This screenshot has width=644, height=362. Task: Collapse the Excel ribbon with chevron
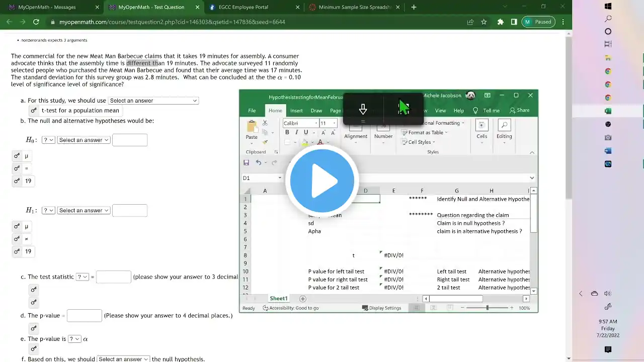(x=532, y=152)
